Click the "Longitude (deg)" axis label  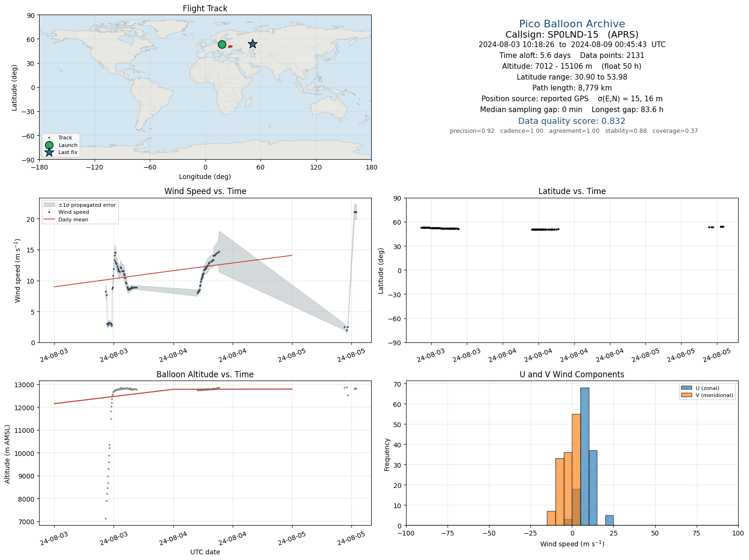click(x=205, y=177)
